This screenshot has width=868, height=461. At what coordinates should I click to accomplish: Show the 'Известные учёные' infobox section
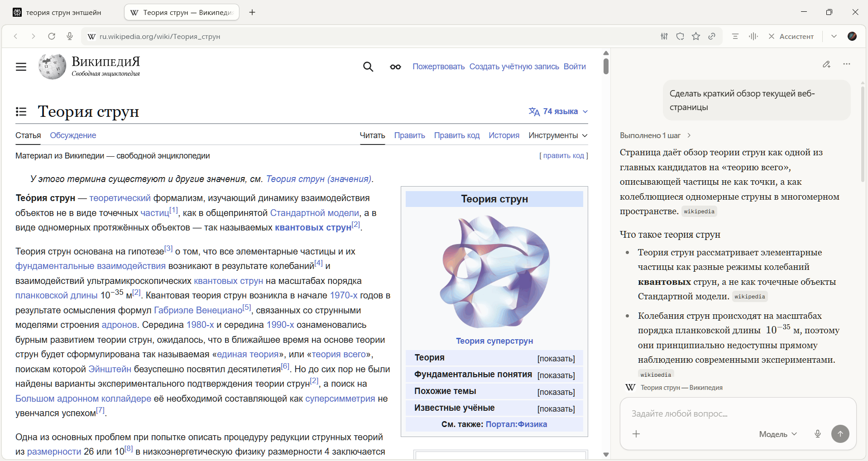[556, 409]
